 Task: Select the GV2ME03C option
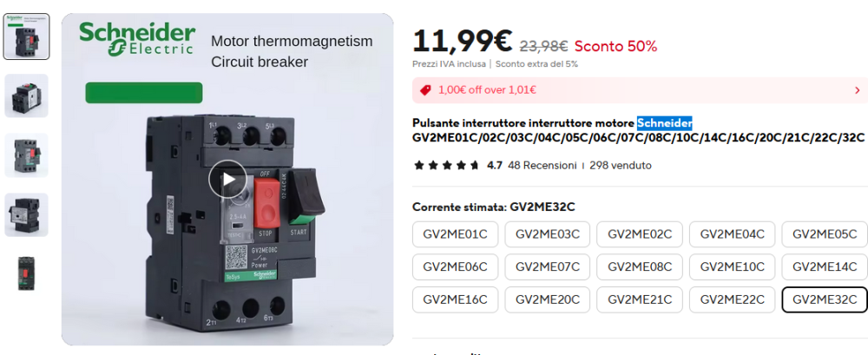(548, 234)
